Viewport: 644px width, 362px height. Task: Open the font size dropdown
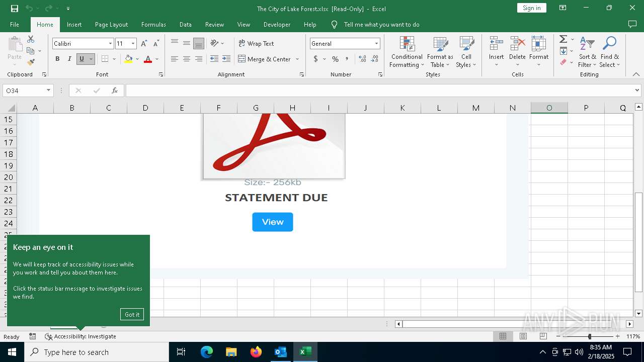(x=133, y=44)
